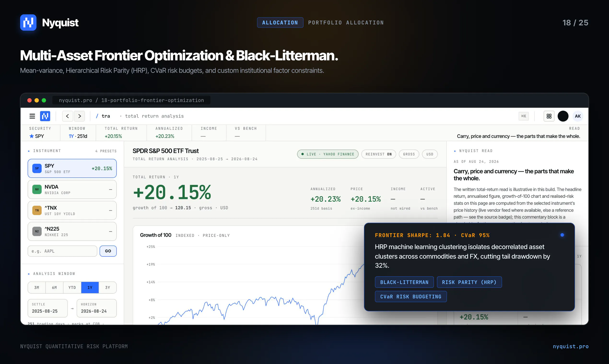Click the 4 PRESETS label

(x=106, y=151)
